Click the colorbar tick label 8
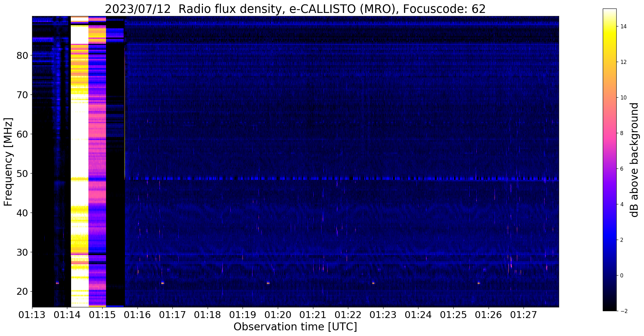 click(621, 133)
